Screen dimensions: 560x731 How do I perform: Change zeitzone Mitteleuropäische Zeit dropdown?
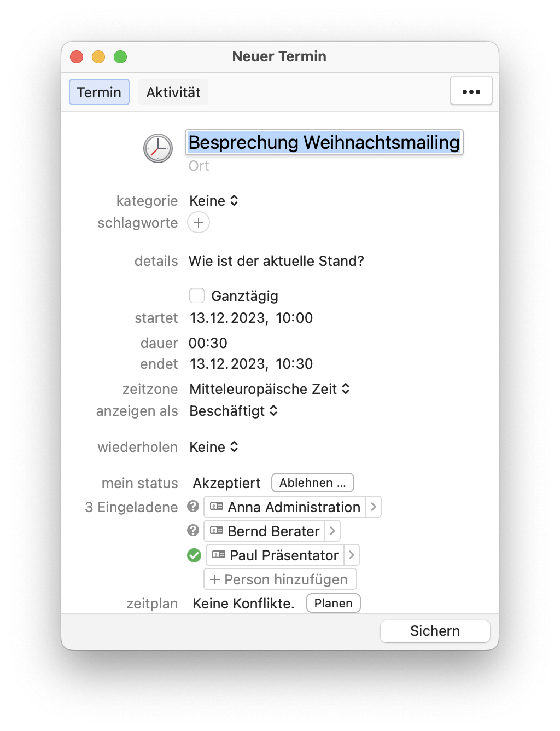point(270,389)
